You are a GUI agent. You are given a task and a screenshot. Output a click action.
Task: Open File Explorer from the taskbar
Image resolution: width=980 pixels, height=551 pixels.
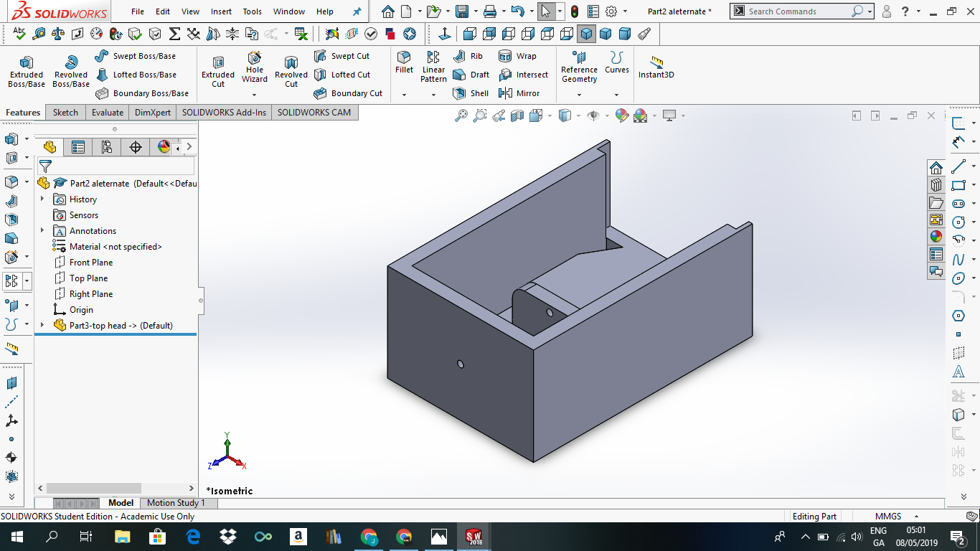(123, 537)
